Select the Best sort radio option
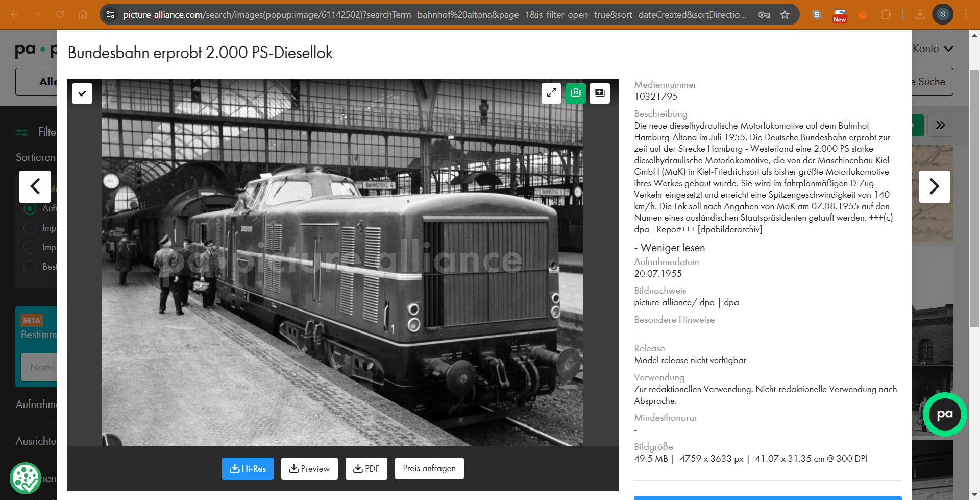The image size is (980, 500). 30,267
